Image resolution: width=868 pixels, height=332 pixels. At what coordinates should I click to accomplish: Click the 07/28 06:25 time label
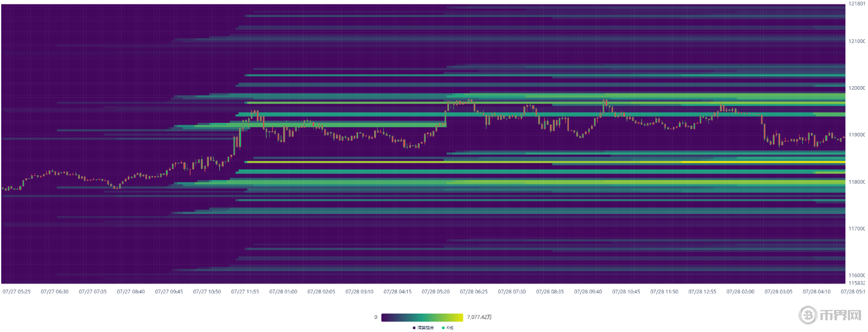(474, 292)
